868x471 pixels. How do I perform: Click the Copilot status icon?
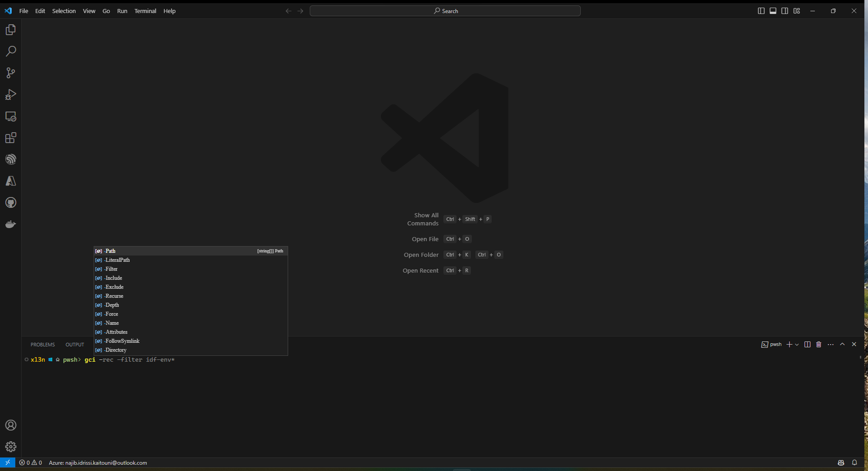click(841, 462)
